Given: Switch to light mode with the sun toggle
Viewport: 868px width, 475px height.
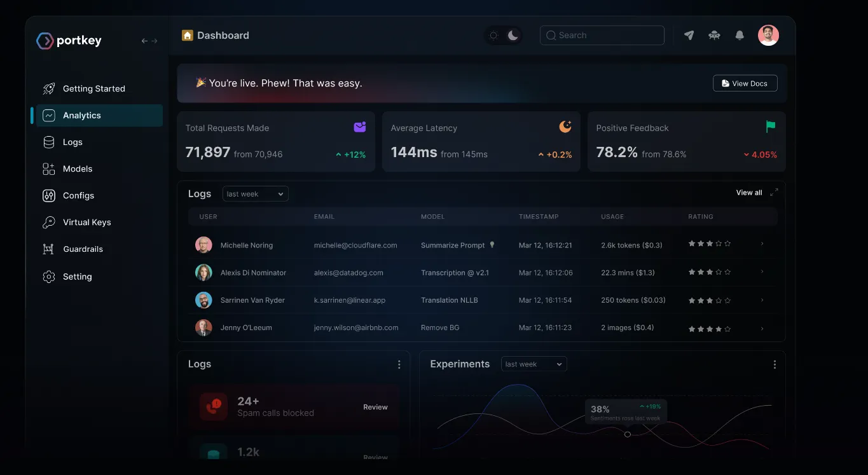Looking at the screenshot, I should coord(494,35).
